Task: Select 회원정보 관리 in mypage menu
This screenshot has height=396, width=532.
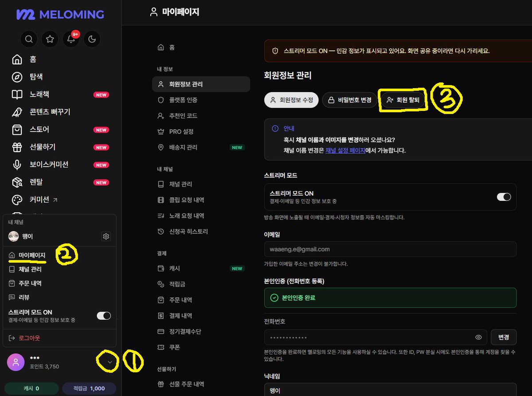Action: point(201,84)
